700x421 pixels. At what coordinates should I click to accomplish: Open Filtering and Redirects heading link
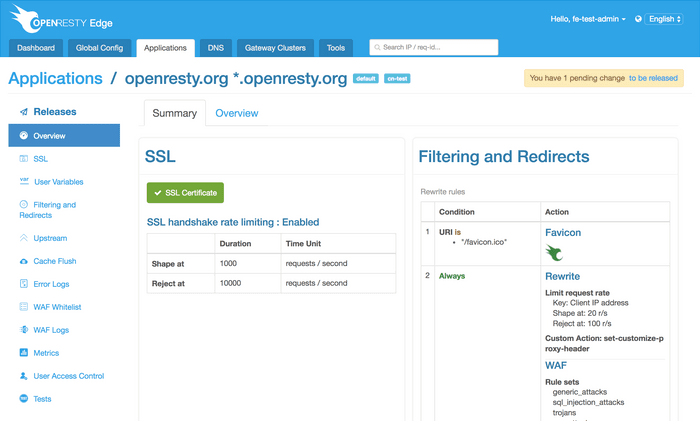(x=504, y=157)
